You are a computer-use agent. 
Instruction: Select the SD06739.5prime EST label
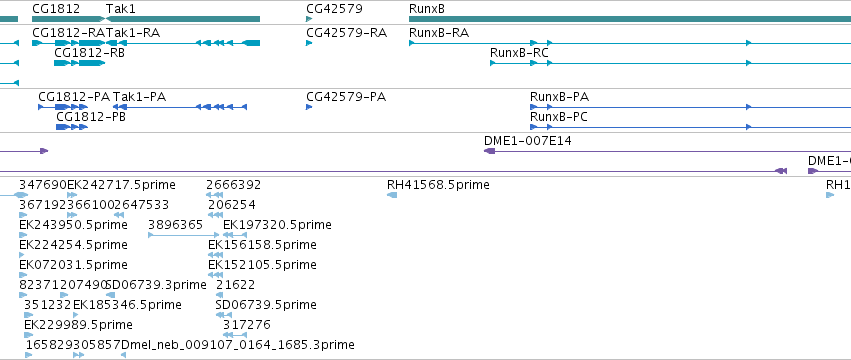tap(266, 305)
